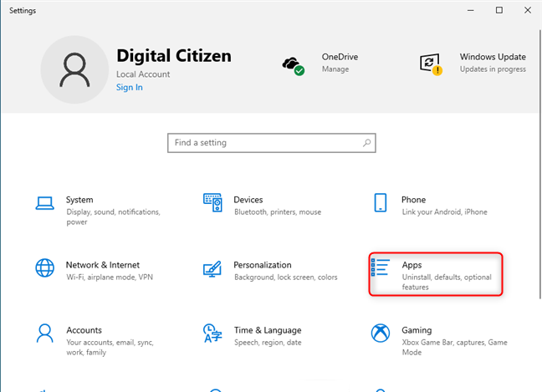This screenshot has height=392, width=542.
Task: Click the vertical scrollbar on the right
Action: click(x=539, y=164)
